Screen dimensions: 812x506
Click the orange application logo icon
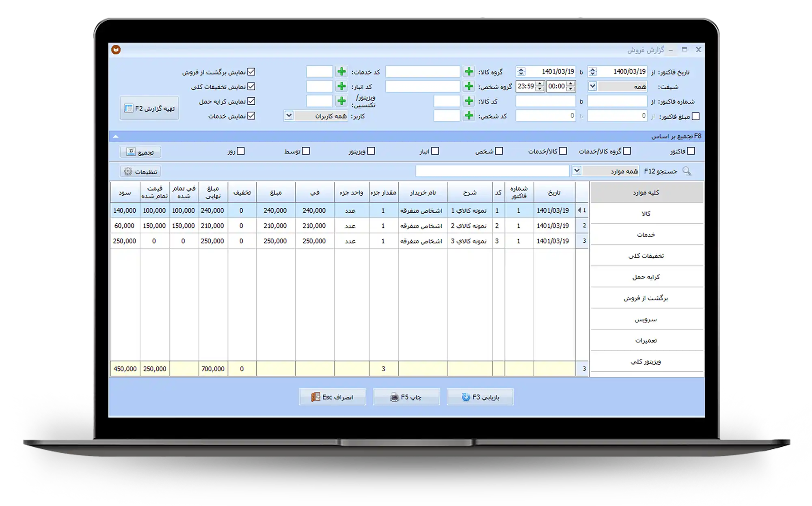click(x=116, y=50)
